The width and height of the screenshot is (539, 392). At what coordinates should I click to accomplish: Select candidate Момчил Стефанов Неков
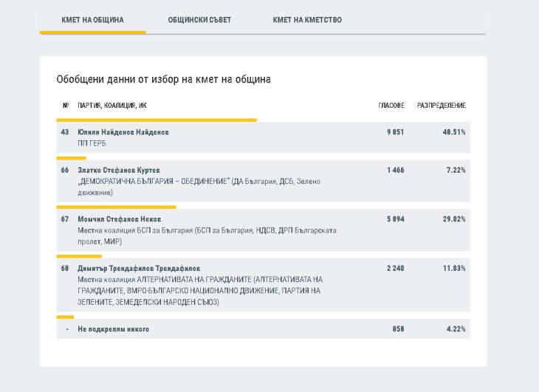point(120,219)
